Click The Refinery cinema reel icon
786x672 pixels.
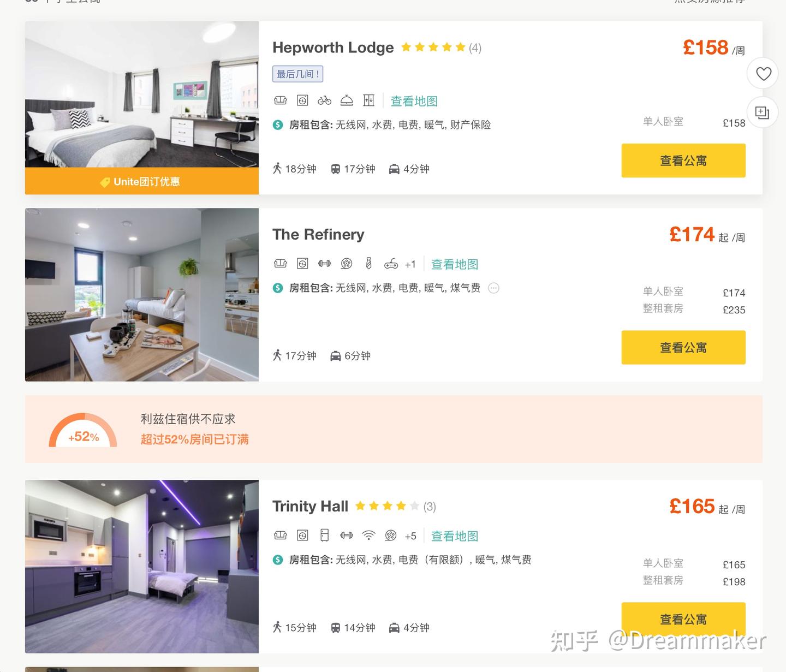pos(347,264)
